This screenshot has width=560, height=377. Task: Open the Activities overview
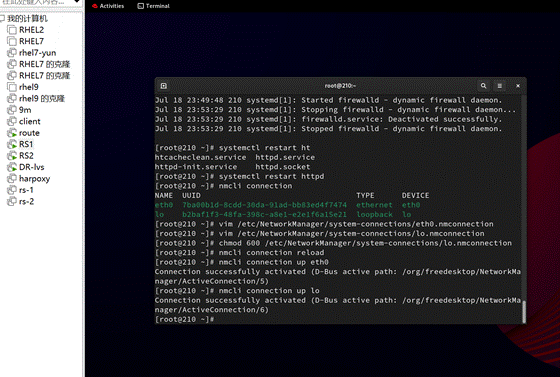point(108,6)
